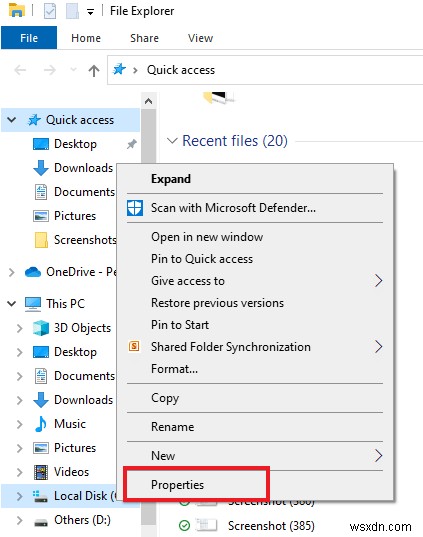Switch to the Home ribbon tab
This screenshot has width=423, height=537.
(86, 38)
